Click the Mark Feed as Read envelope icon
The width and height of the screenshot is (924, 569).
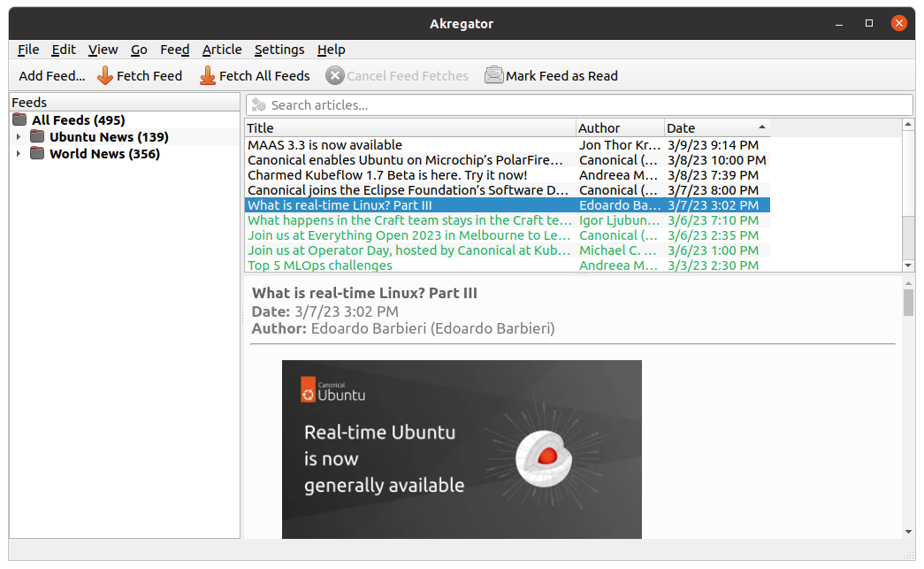click(493, 75)
